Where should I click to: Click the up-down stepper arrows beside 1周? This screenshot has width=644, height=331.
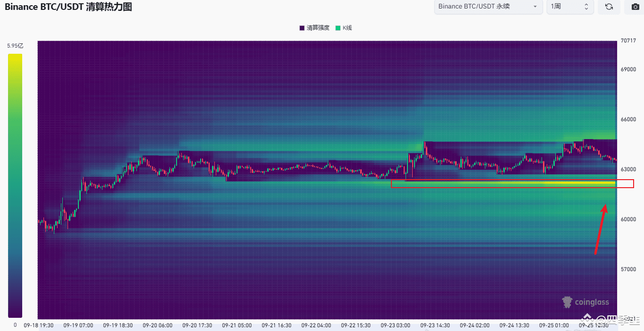(585, 7)
